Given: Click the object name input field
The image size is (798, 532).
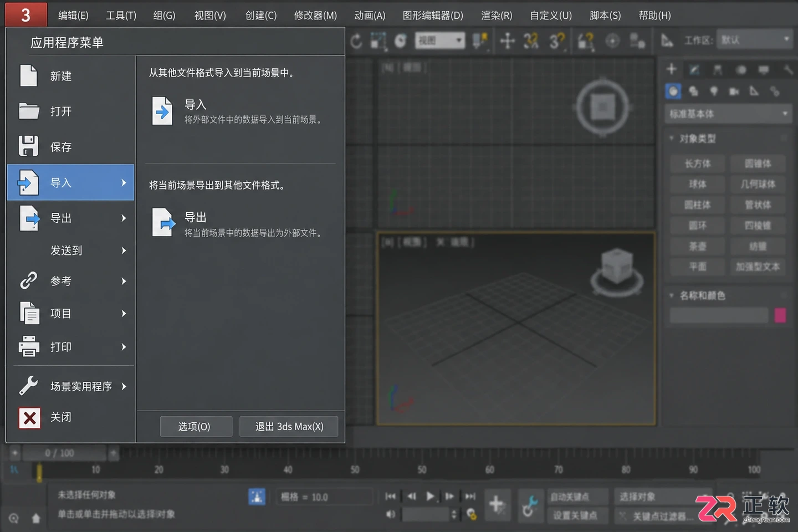Looking at the screenshot, I should pyautogui.click(x=719, y=315).
